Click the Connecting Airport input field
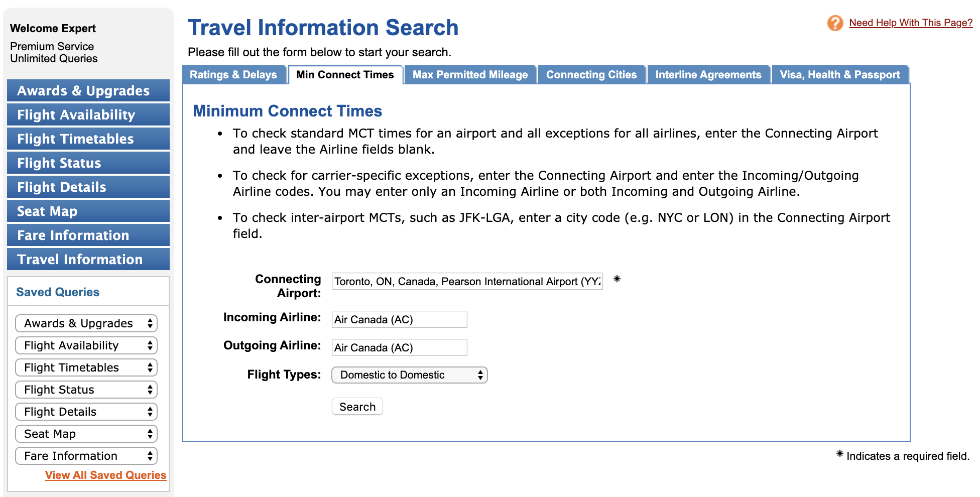980x497 pixels. 467,281
